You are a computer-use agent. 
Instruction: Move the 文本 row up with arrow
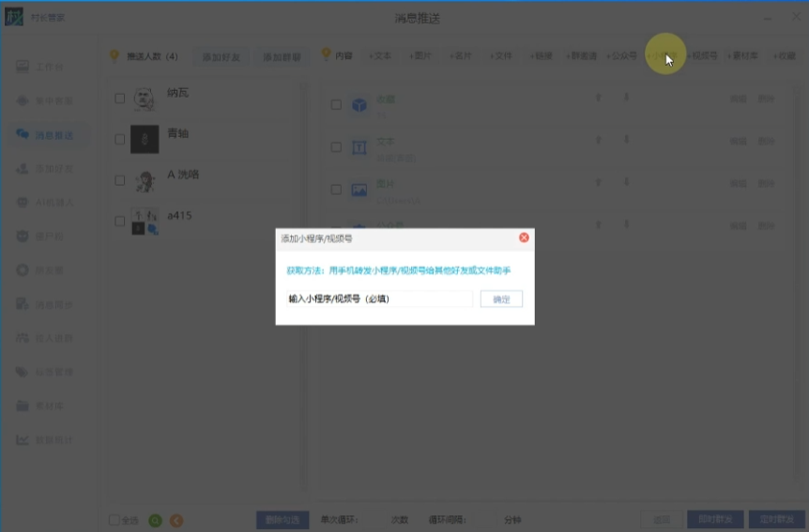tap(599, 139)
